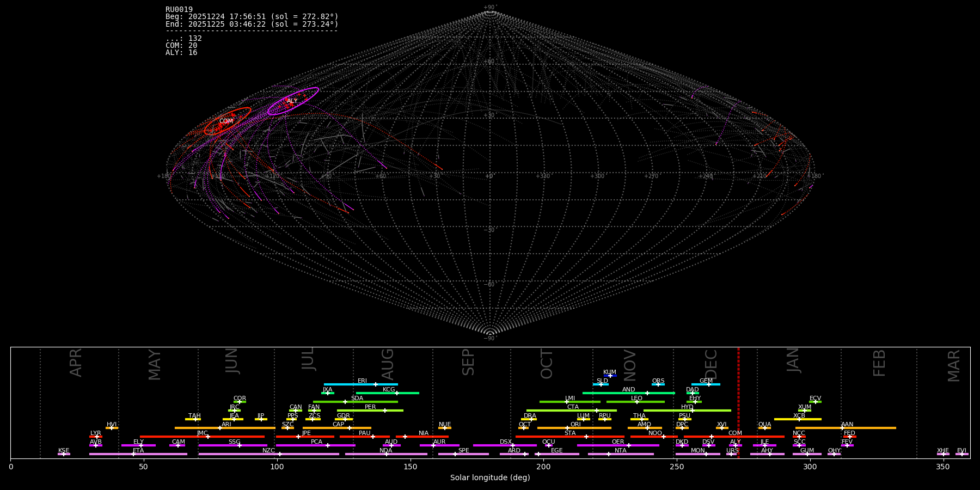This screenshot has width=980, height=490.
Task: Click the 'ALY: 16' count line
Action: (182, 52)
